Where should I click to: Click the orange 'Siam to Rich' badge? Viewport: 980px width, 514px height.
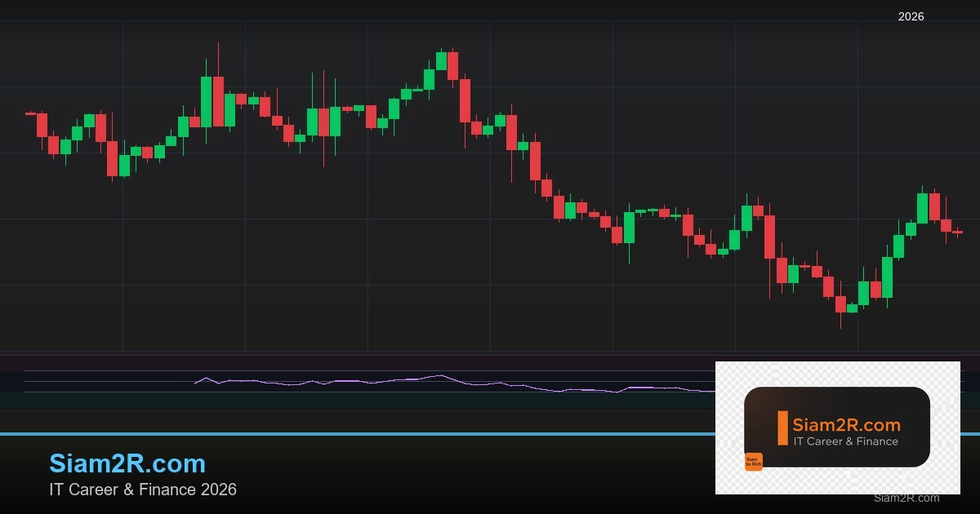754,461
